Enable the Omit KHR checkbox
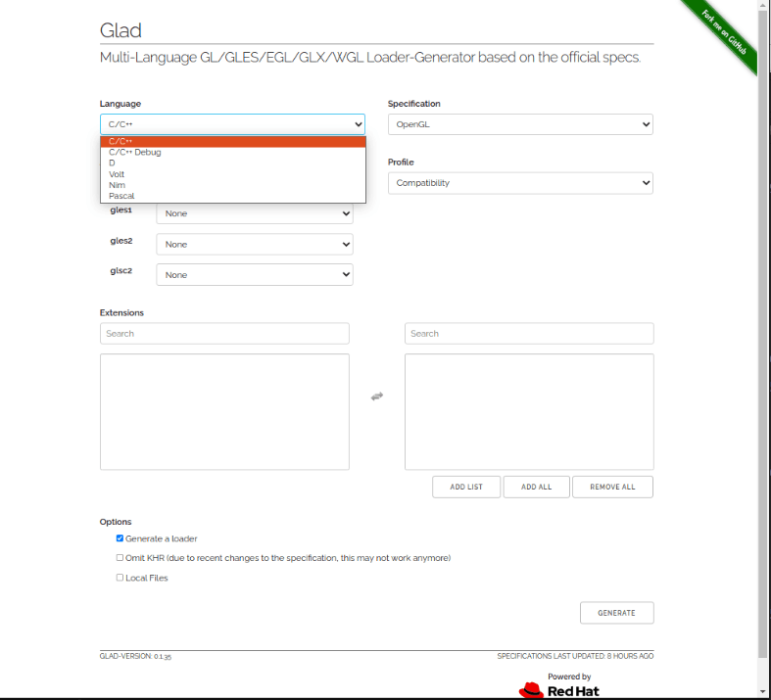The image size is (771, 700). tap(120, 557)
